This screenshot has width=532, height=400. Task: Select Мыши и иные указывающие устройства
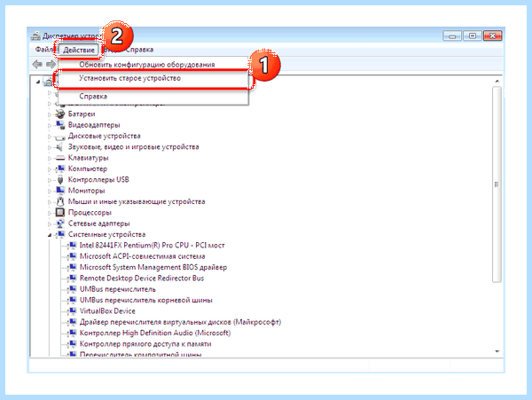(x=137, y=201)
